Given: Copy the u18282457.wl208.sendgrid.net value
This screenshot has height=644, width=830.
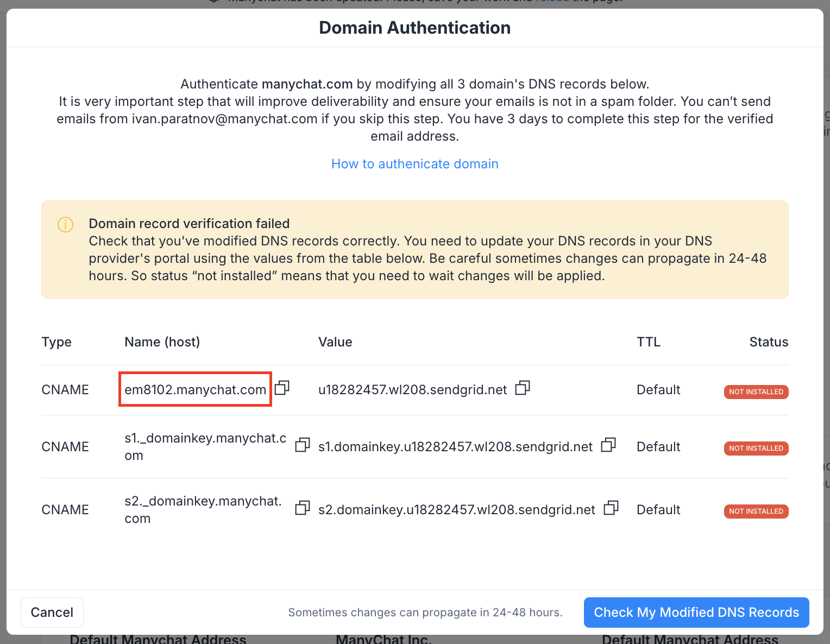Looking at the screenshot, I should coord(523,388).
